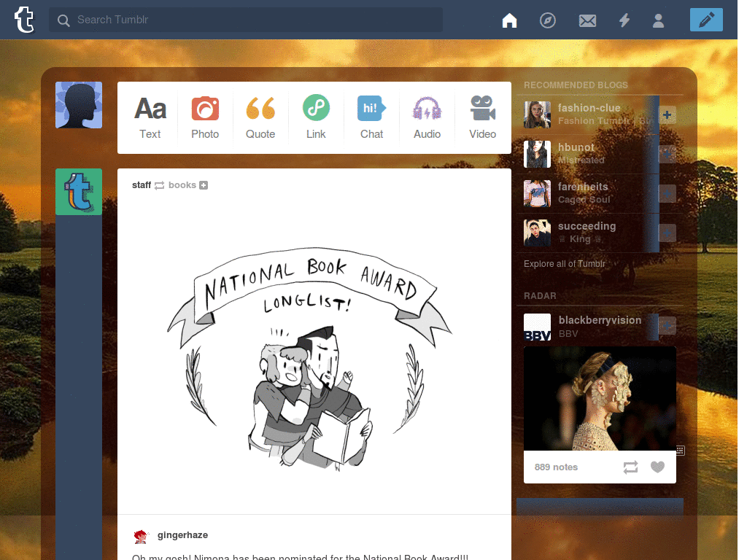The width and height of the screenshot is (747, 560).
Task: Create a new Photo post
Action: pos(205,117)
